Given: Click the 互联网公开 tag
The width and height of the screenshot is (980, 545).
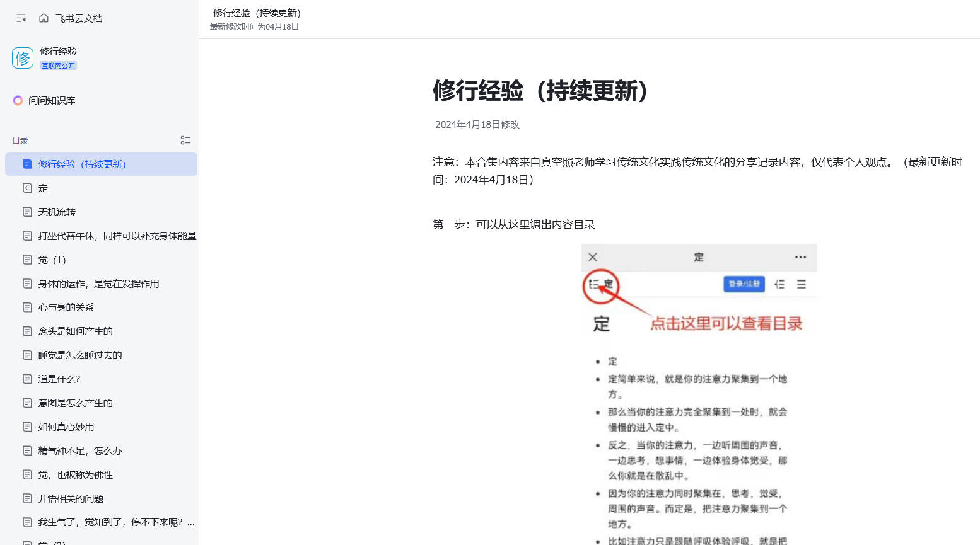Looking at the screenshot, I should pyautogui.click(x=59, y=66).
